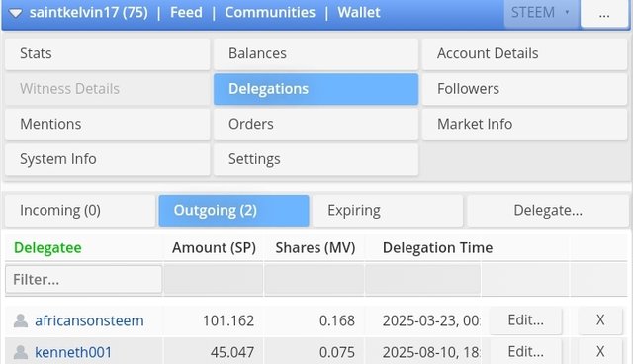Screen dimensions: 633x364
Task: Sort by the Amount (SP) column header
Action: tap(214, 248)
